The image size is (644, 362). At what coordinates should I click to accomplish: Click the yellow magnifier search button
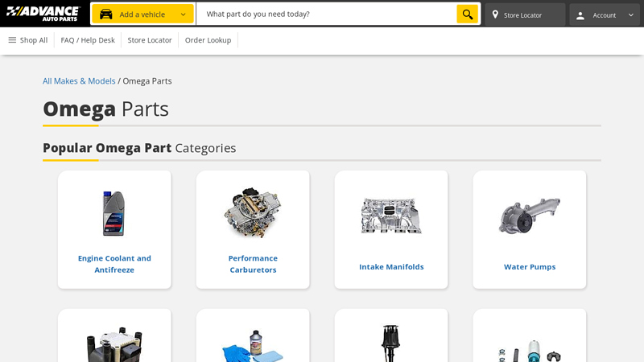pos(468,14)
